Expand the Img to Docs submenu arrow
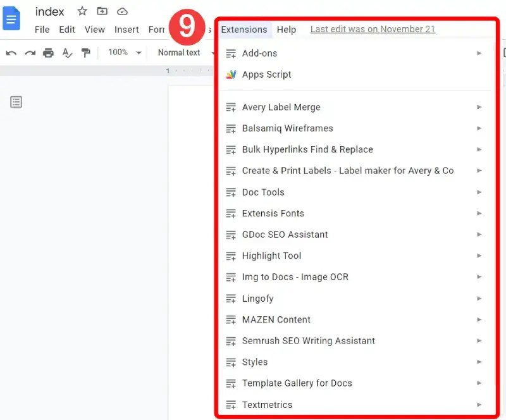Image resolution: width=506 pixels, height=420 pixels. click(479, 276)
